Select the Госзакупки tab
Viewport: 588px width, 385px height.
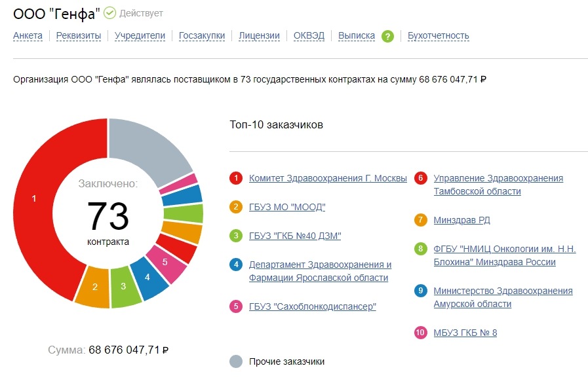pos(202,35)
